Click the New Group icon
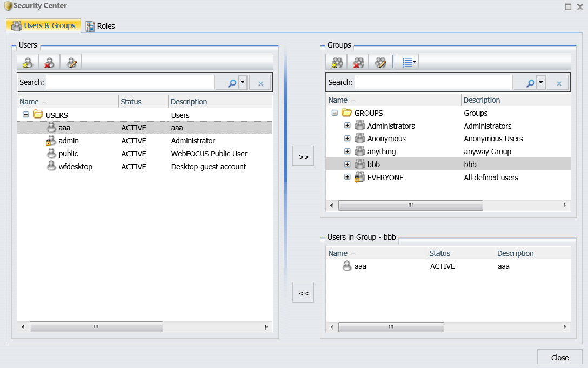 point(336,62)
